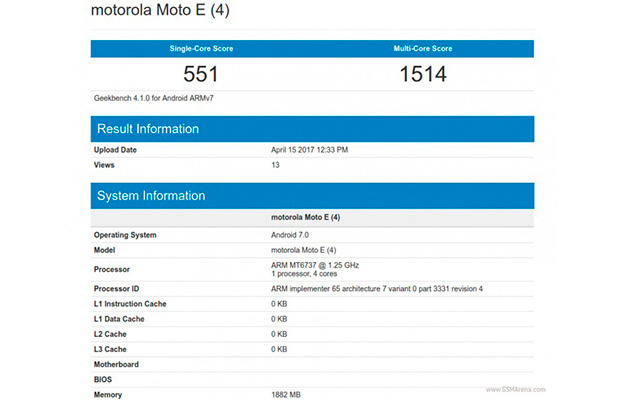
Task: Click the System Information section header
Action: tap(151, 196)
